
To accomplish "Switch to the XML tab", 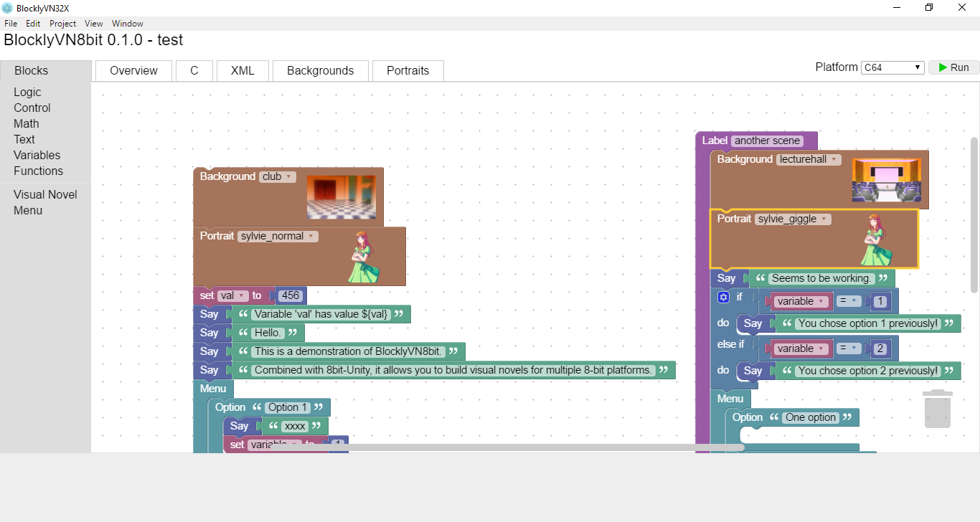I will coord(242,70).
